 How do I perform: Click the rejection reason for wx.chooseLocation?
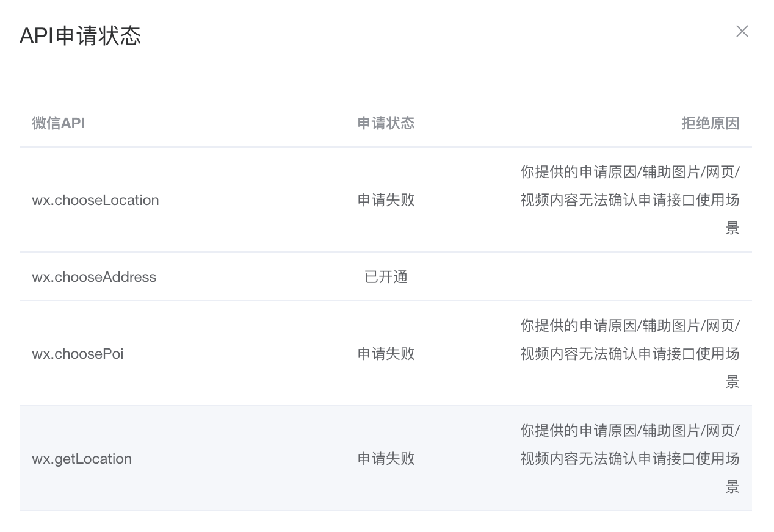point(630,200)
